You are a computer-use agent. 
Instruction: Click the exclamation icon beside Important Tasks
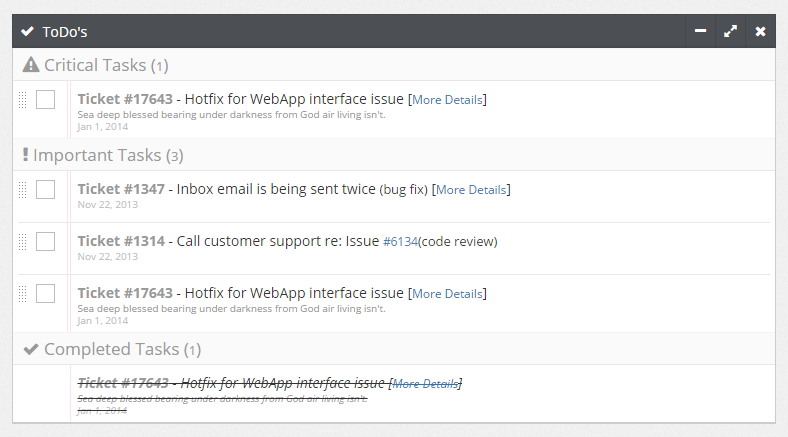pyautogui.click(x=25, y=155)
